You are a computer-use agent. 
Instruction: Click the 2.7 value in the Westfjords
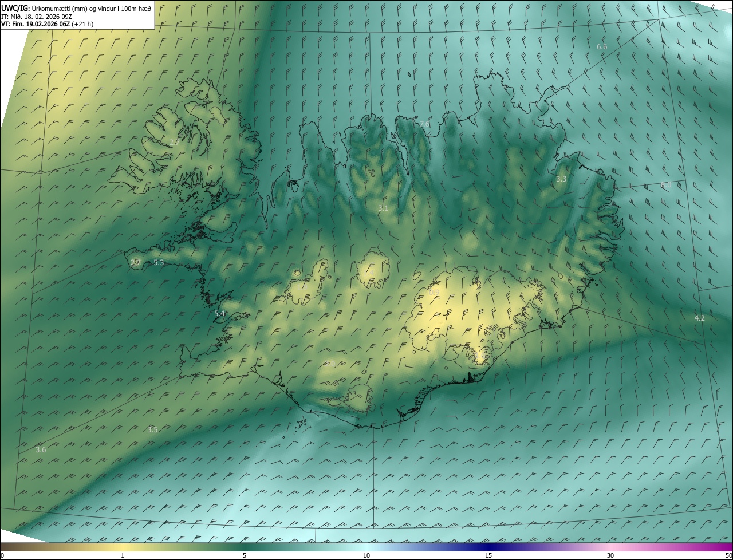[x=174, y=142]
